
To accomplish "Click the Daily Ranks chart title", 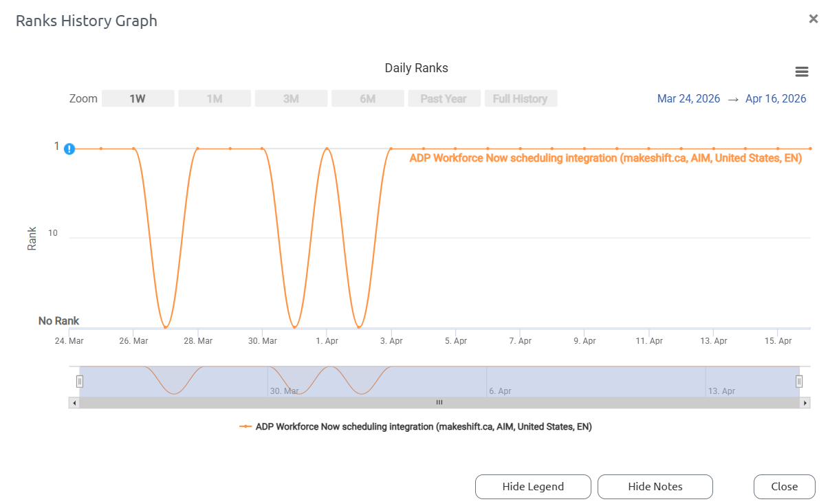I will 416,68.
